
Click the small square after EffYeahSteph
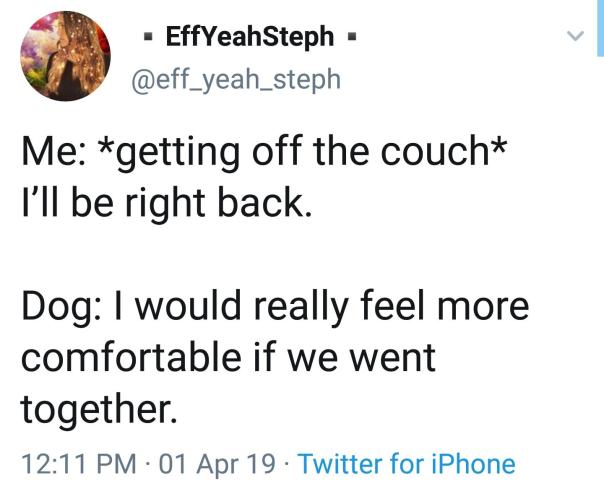352,39
